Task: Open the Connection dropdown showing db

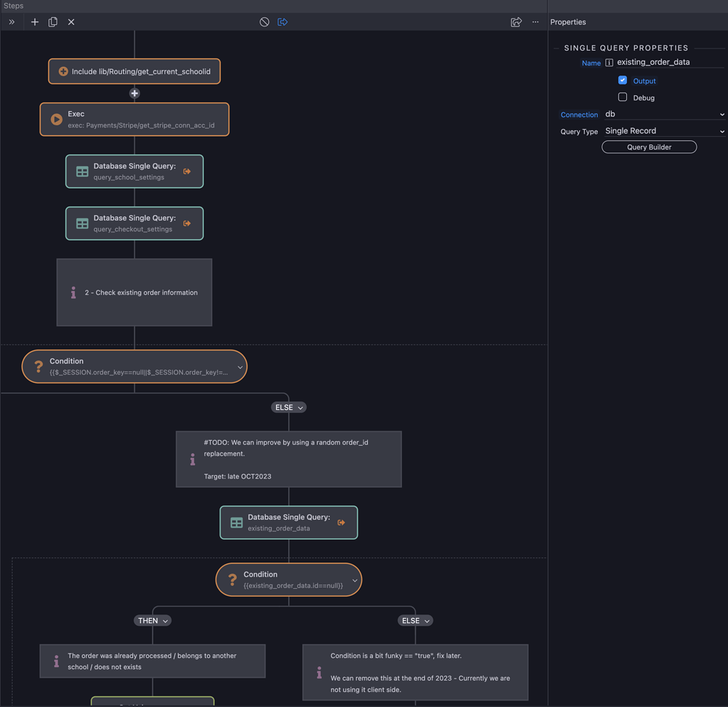Action: (x=665, y=114)
